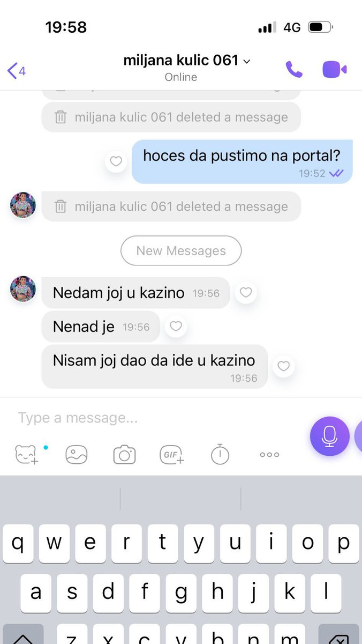
Task: Like the 'Nisam joj dao da ide u kazino' message
Action: click(284, 367)
